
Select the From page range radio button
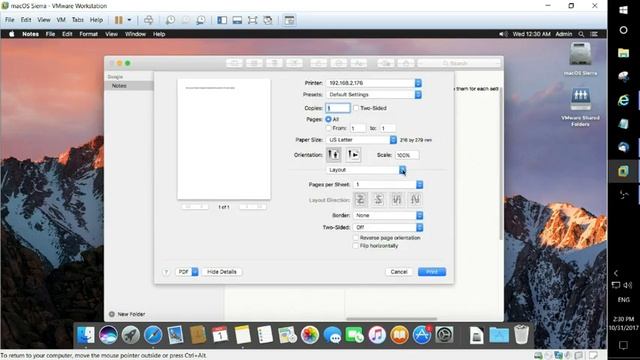click(x=329, y=128)
